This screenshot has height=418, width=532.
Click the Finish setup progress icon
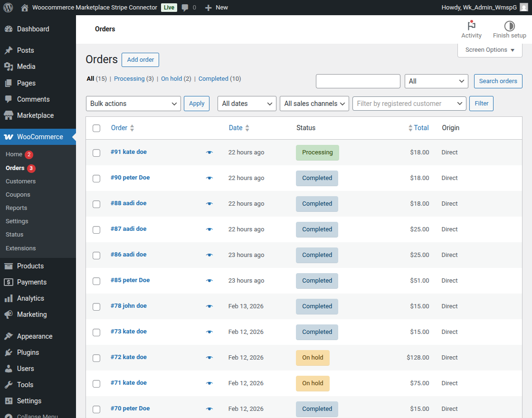[x=509, y=26]
